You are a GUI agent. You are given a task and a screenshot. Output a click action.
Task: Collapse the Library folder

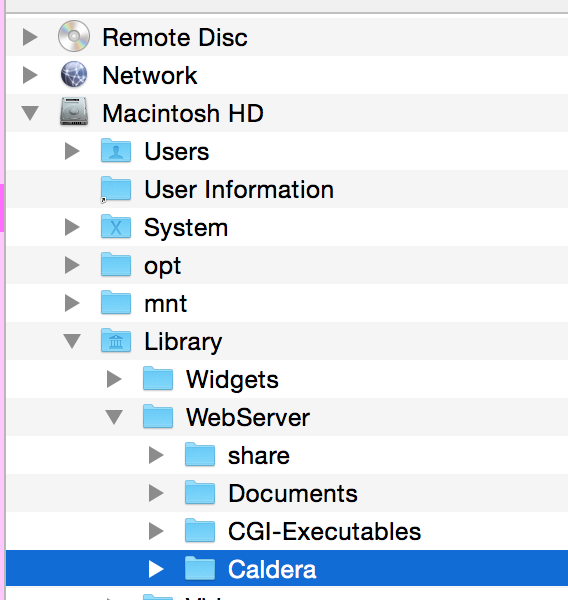(x=72, y=341)
